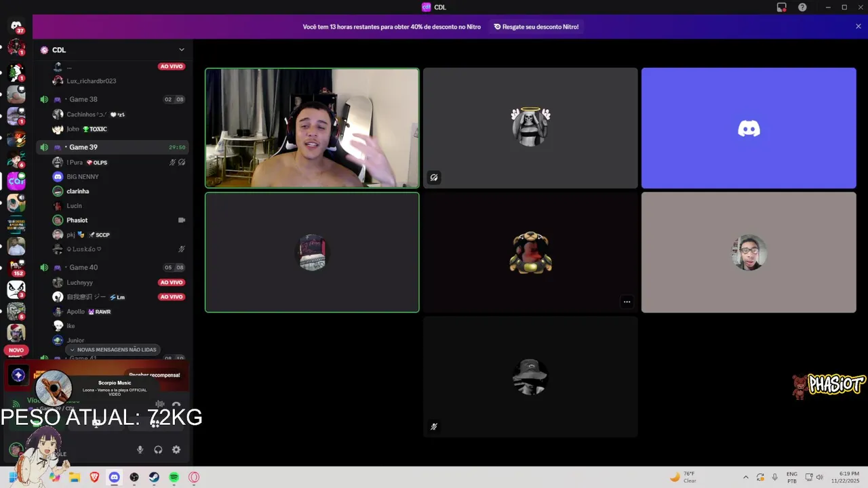Screen dimensions: 868x488
Task: Open server icon with 152 badge
Action: click(16, 268)
